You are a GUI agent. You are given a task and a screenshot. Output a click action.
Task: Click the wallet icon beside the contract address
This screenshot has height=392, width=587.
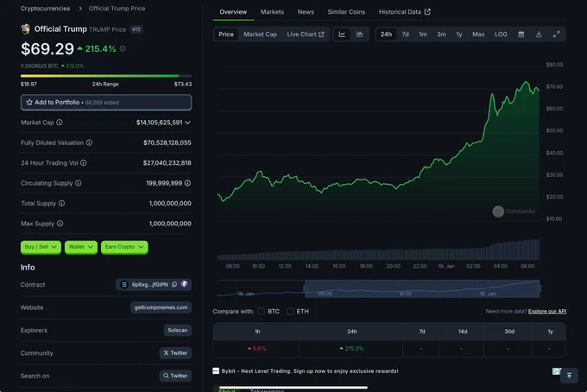pos(184,284)
